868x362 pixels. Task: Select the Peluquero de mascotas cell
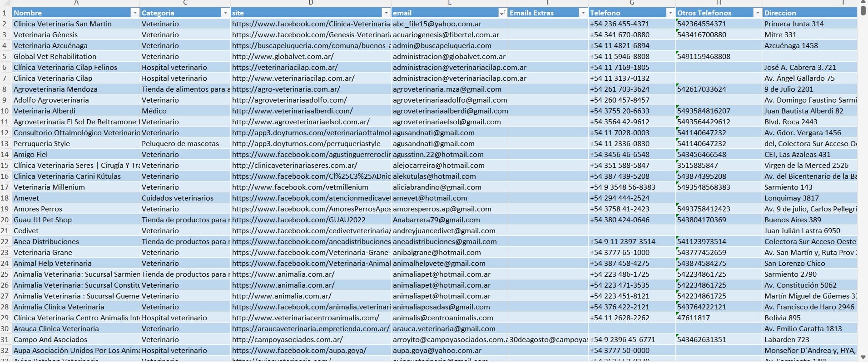pos(185,143)
